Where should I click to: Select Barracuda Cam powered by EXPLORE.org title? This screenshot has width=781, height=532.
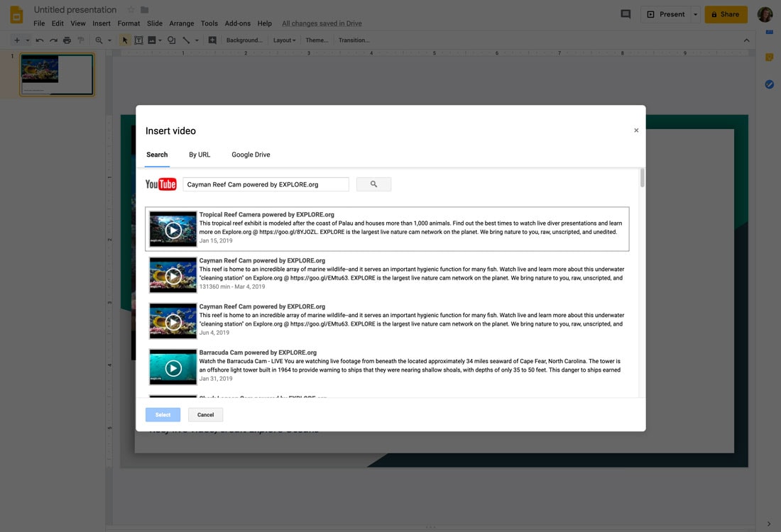[258, 353]
